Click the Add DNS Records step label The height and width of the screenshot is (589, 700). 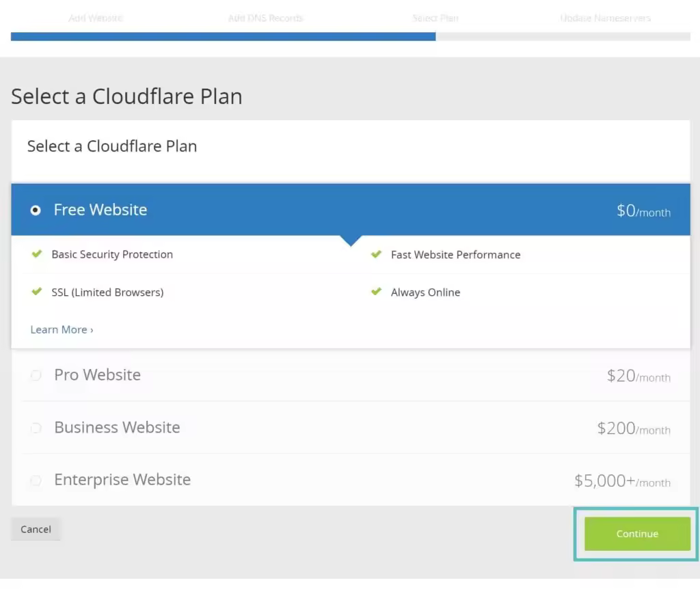(266, 18)
